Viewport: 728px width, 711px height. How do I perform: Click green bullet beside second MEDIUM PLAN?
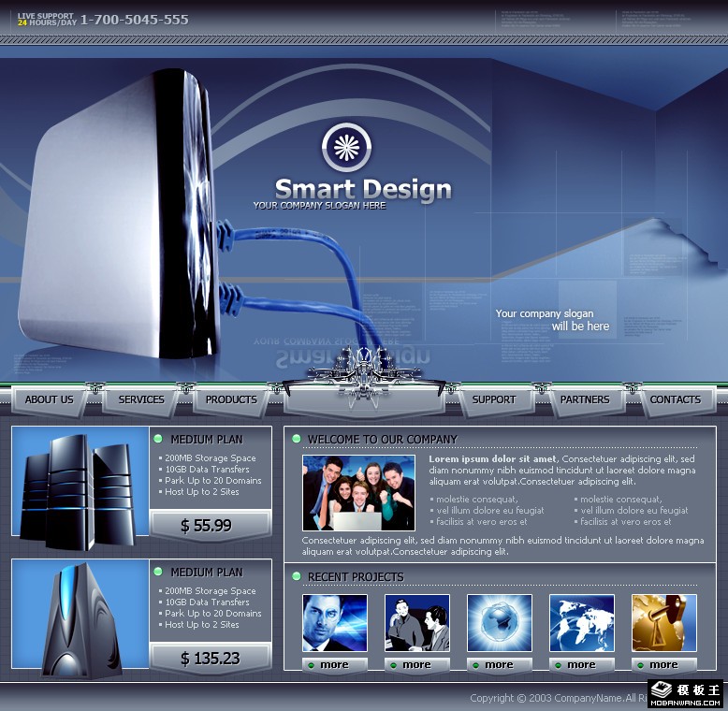pyautogui.click(x=158, y=572)
